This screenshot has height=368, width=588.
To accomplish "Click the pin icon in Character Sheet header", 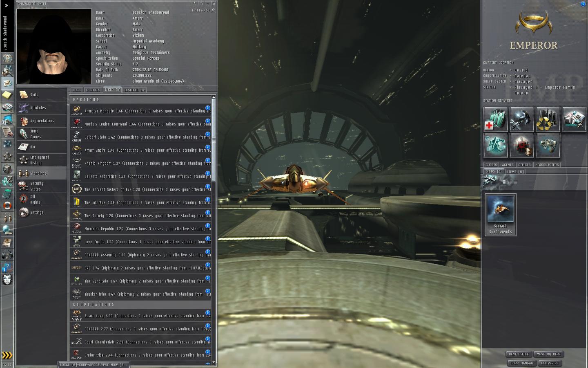I will tap(201, 4).
